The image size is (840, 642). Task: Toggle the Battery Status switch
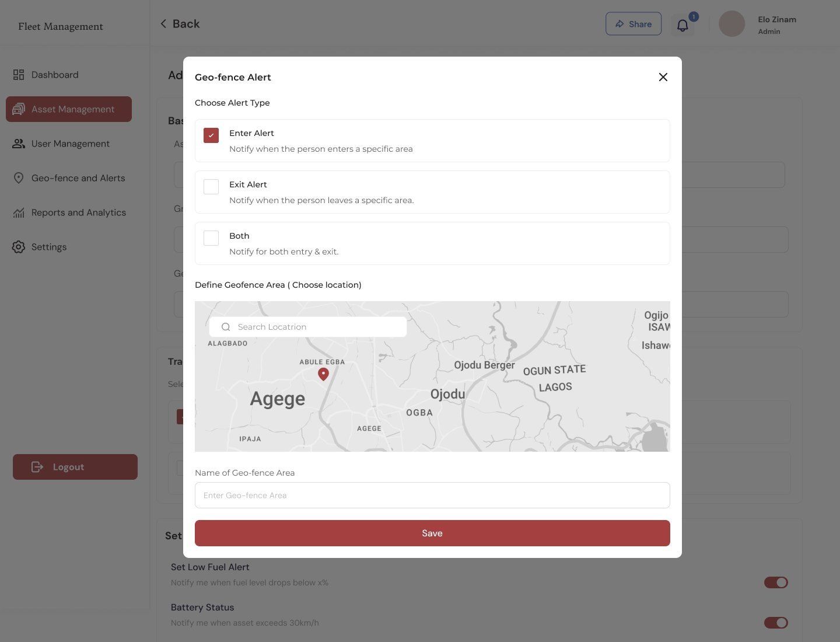tap(776, 623)
